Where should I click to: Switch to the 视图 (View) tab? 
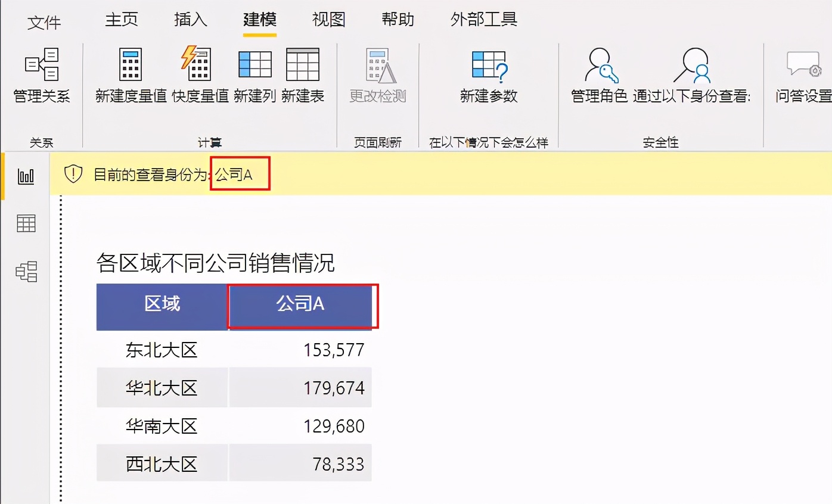click(x=329, y=20)
